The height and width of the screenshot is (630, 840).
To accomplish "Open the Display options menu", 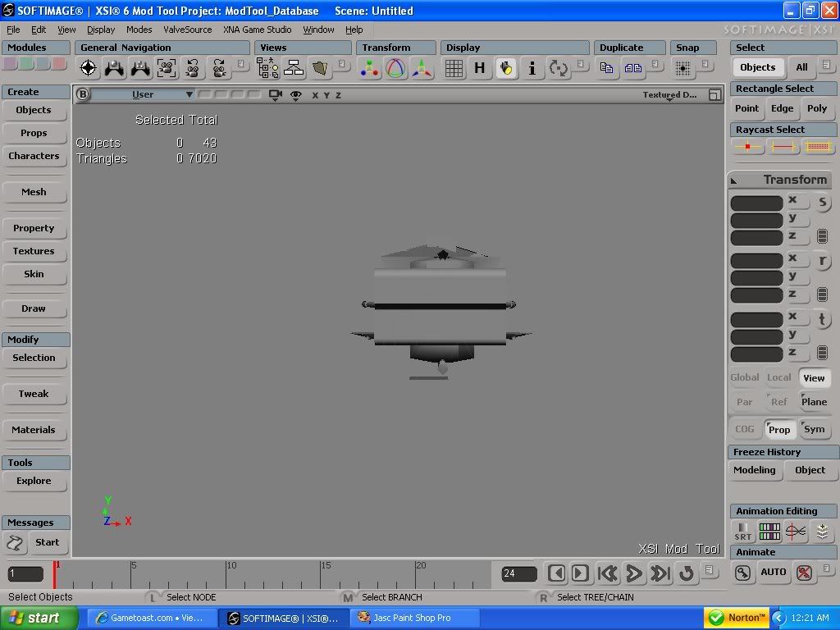I will point(580,64).
